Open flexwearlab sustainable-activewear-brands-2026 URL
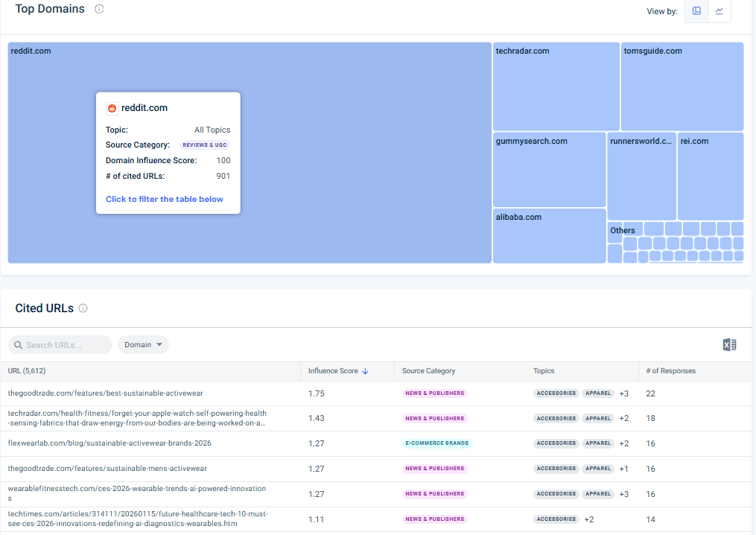Screen dimensions: 756x535 pyautogui.click(x=109, y=443)
